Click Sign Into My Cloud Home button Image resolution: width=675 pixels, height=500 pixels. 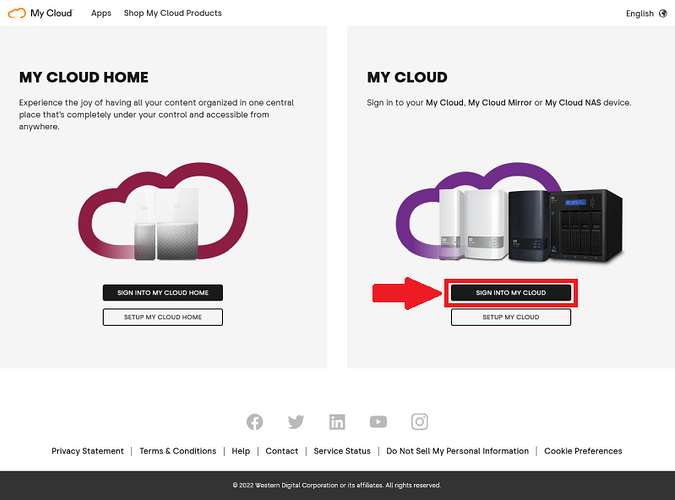pyautogui.click(x=163, y=292)
